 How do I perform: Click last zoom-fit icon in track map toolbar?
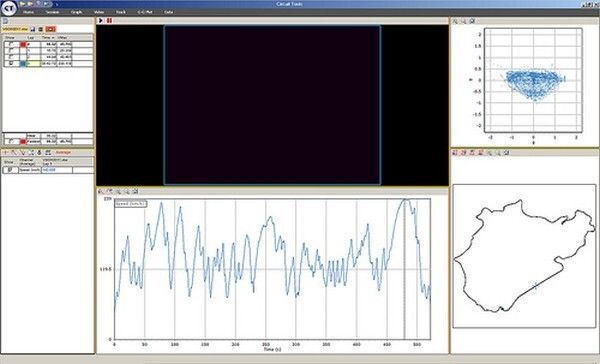click(x=507, y=152)
